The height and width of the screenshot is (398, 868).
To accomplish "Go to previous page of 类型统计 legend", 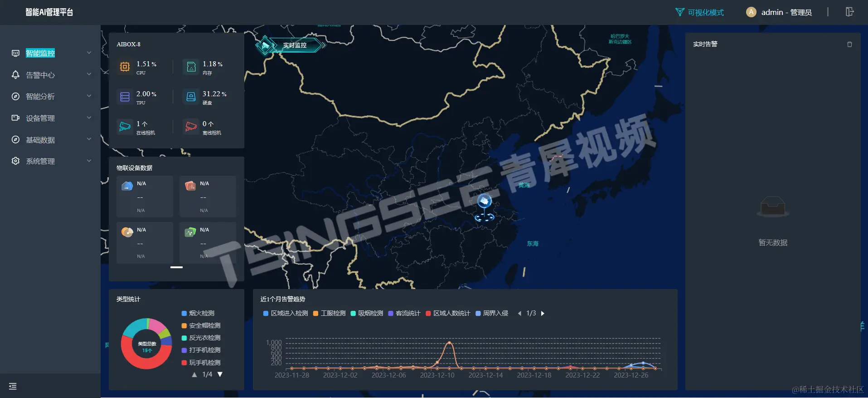I will click(194, 375).
